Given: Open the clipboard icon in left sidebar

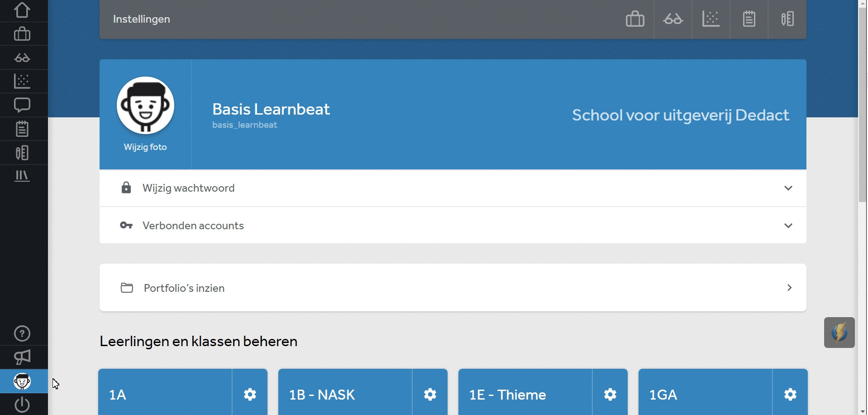Looking at the screenshot, I should coord(22,129).
